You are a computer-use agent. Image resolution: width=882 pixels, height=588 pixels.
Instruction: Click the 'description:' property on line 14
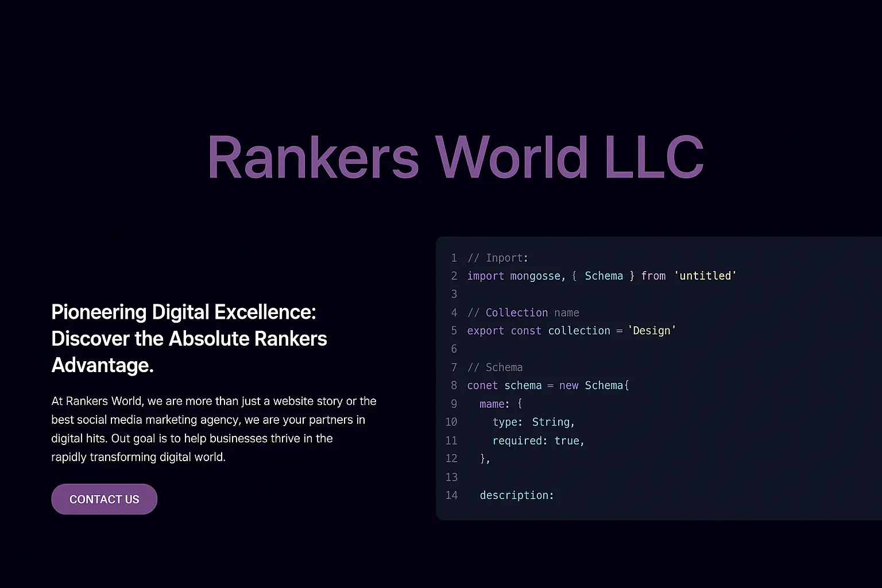click(x=517, y=495)
